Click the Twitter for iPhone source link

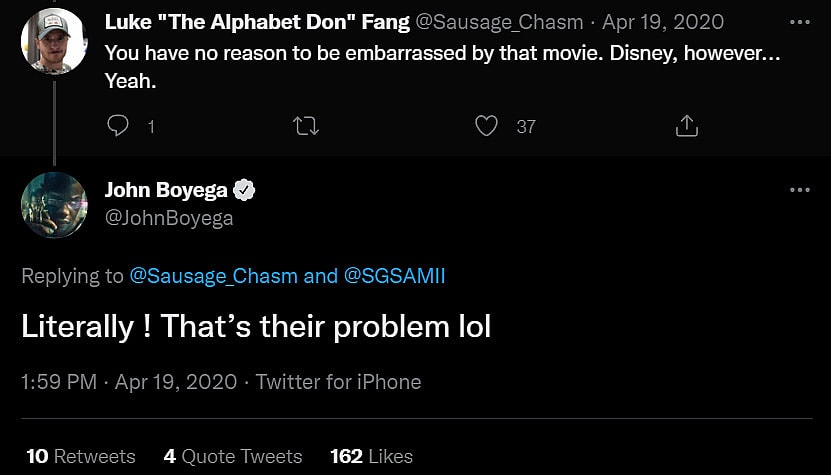tap(338, 382)
